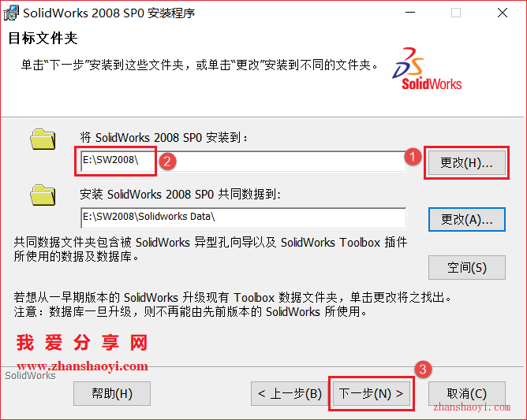Click the folder icon beside the common data path
Screen dimensions: 527x420
point(43,195)
